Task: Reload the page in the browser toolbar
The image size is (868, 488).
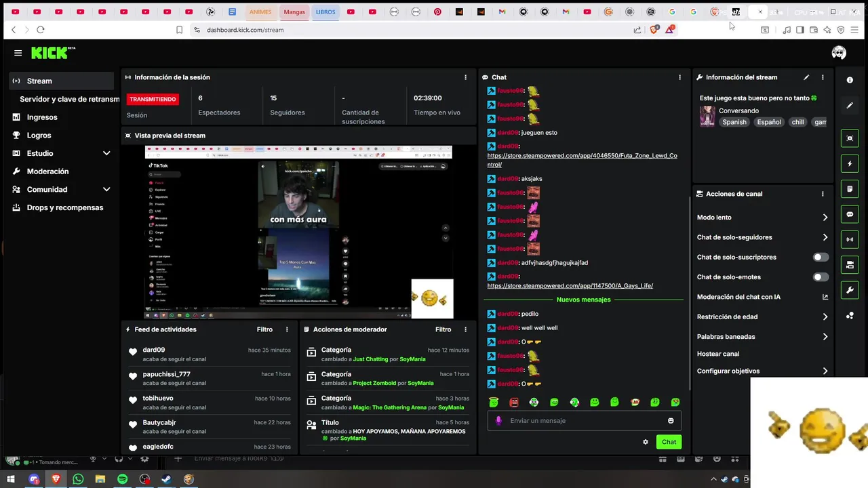Action: point(41,30)
